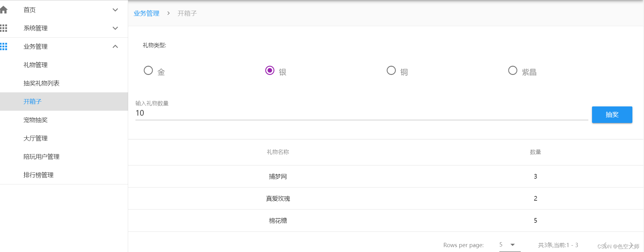
Task: Select the 金 gift type radio button
Action: click(148, 70)
